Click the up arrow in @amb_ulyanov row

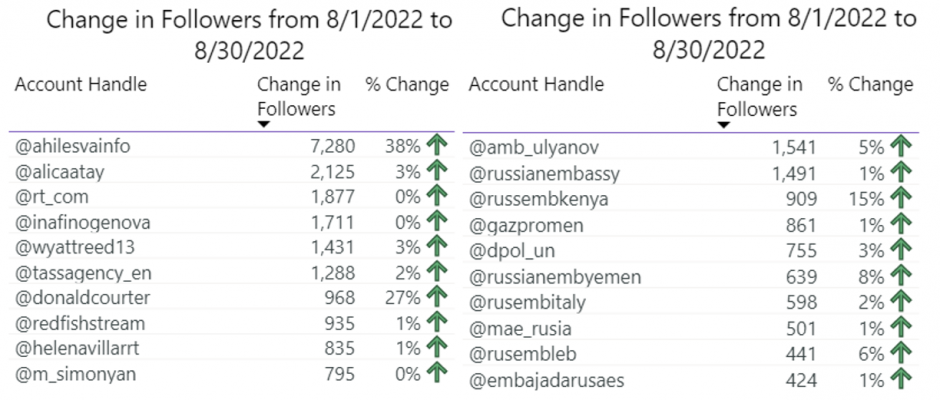[901, 148]
